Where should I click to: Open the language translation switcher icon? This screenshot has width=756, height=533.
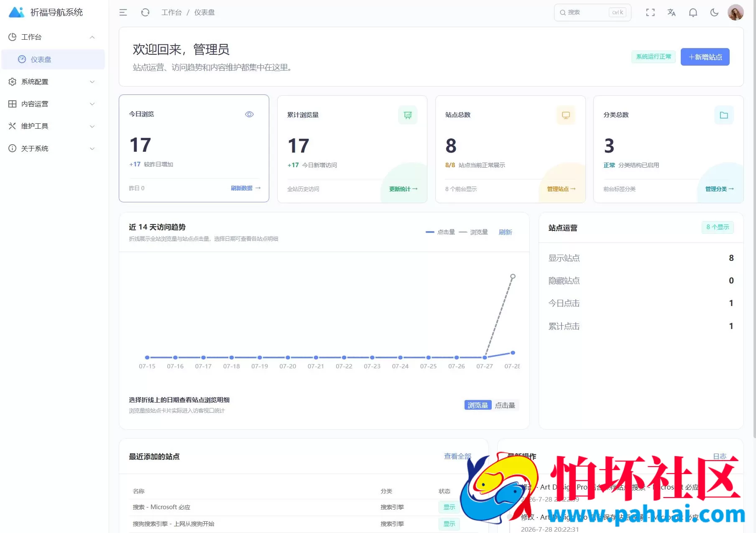click(672, 13)
